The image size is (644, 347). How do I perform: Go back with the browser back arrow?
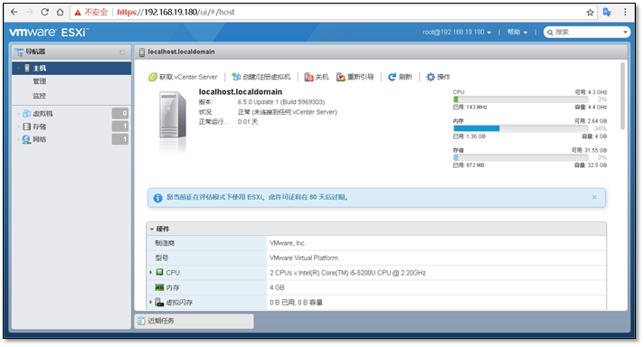[14, 12]
